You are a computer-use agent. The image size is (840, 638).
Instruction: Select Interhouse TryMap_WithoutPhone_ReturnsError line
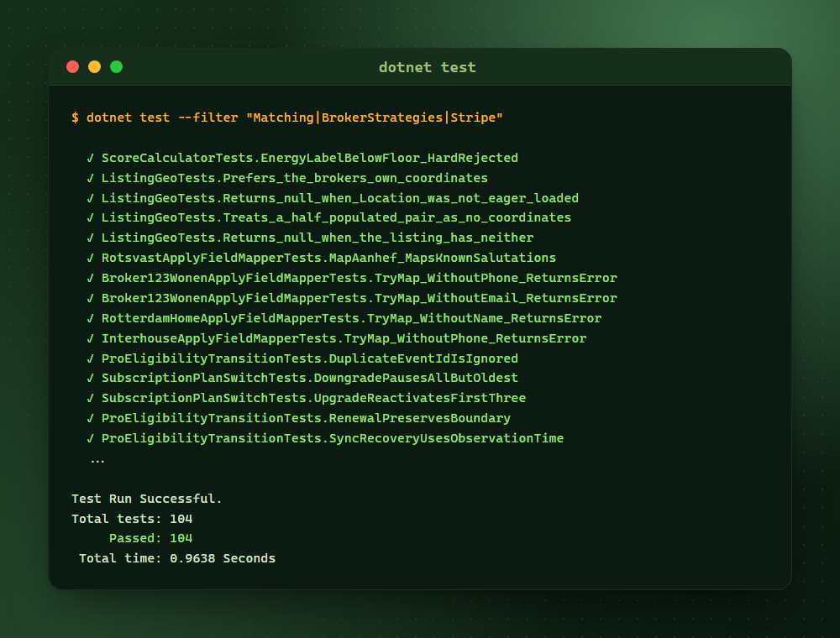click(x=337, y=338)
